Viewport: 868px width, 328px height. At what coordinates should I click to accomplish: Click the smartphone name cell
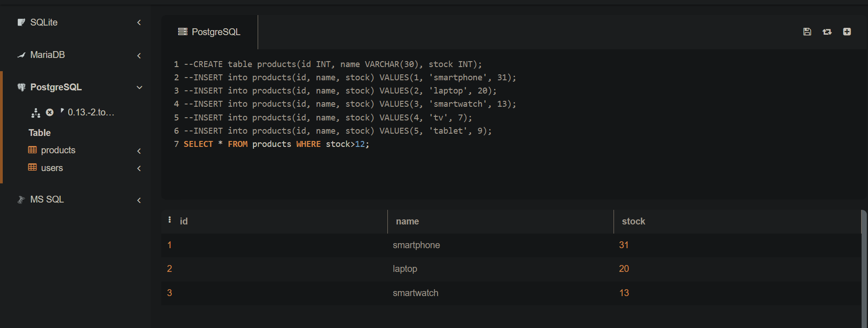point(416,245)
